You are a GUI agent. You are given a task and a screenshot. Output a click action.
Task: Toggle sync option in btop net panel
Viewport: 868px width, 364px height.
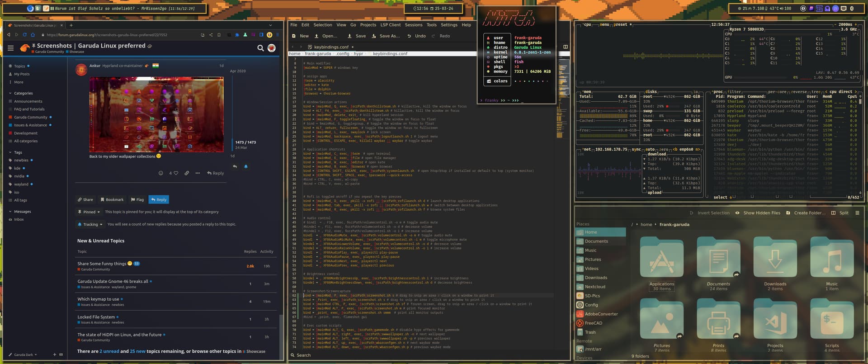pyautogui.click(x=636, y=149)
